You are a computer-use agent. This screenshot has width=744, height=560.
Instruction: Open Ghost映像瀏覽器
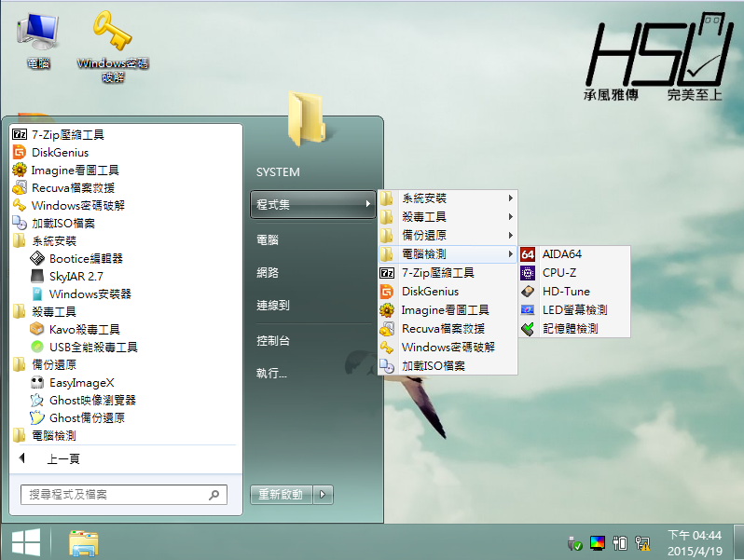(126, 401)
